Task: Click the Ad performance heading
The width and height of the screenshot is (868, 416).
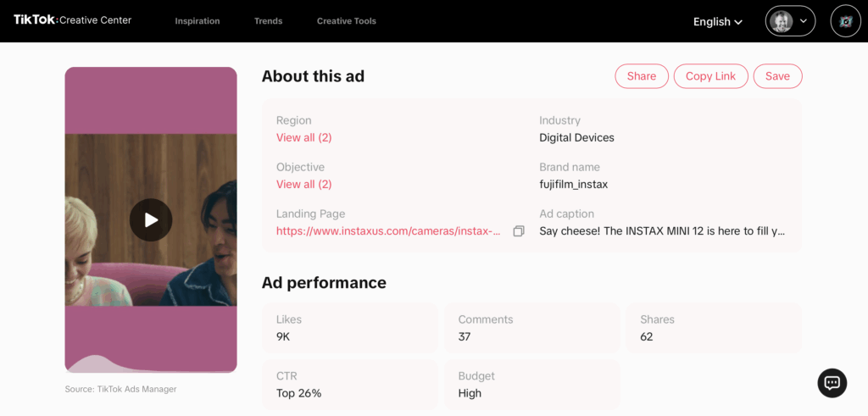Action: 324,283
